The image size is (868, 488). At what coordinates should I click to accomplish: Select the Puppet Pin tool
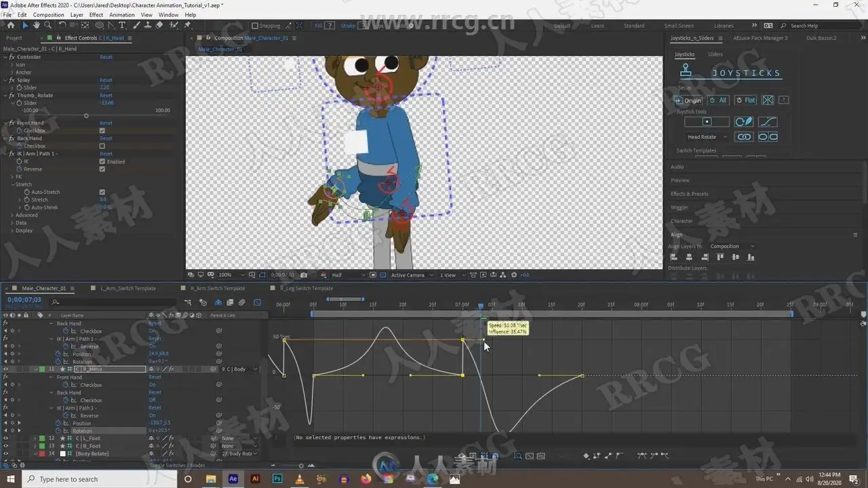coord(187,25)
